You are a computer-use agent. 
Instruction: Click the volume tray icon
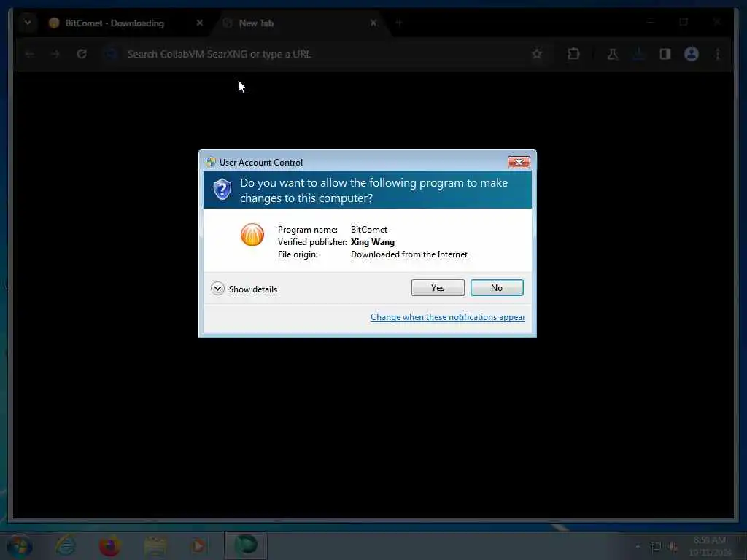[673, 547]
